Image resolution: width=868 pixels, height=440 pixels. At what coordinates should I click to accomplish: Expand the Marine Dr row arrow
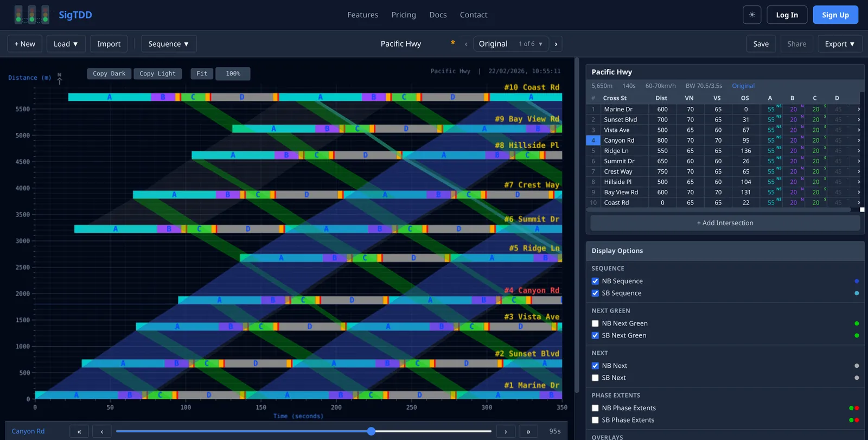click(x=859, y=109)
